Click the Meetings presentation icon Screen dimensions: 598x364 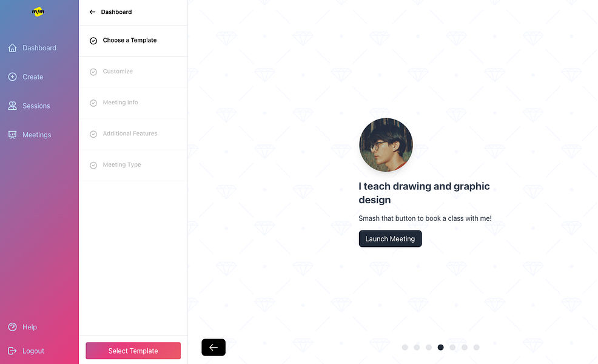13,135
